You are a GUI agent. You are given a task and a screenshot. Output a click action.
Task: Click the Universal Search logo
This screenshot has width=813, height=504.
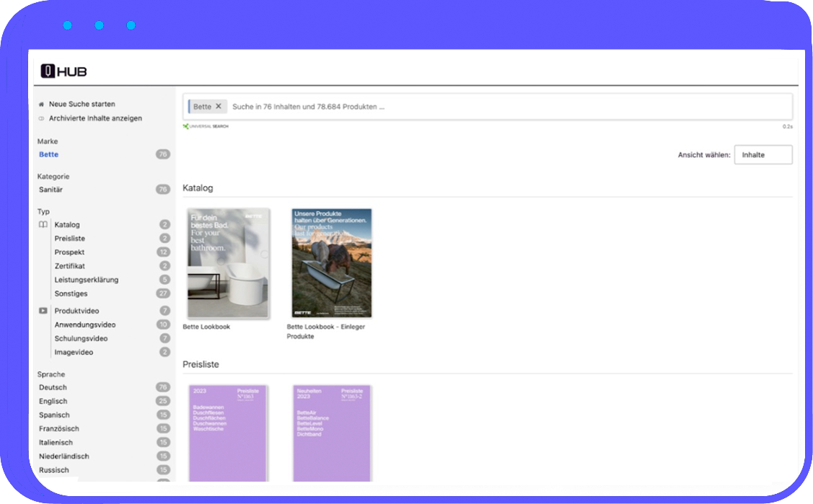coord(206,126)
